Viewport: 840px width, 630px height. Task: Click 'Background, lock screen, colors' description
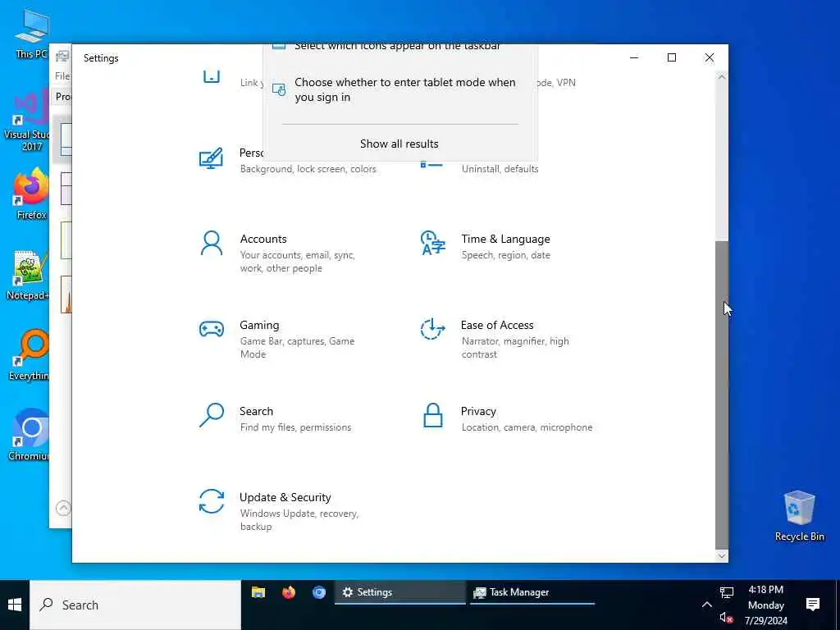(x=308, y=169)
